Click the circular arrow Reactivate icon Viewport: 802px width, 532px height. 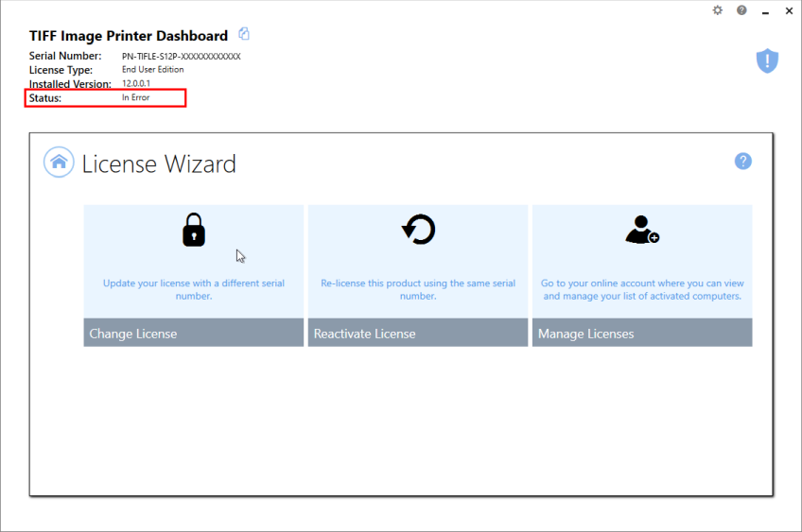pyautogui.click(x=418, y=229)
